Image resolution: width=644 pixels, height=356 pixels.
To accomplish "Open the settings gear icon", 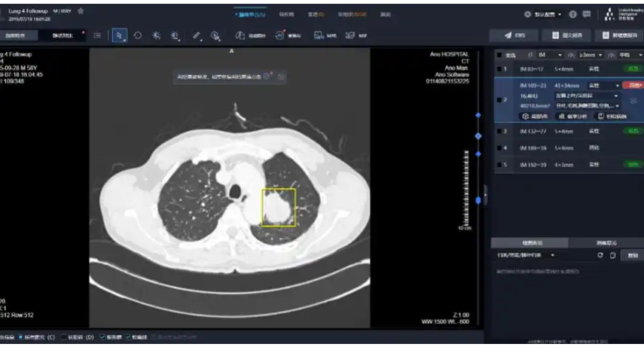I will [527, 14].
